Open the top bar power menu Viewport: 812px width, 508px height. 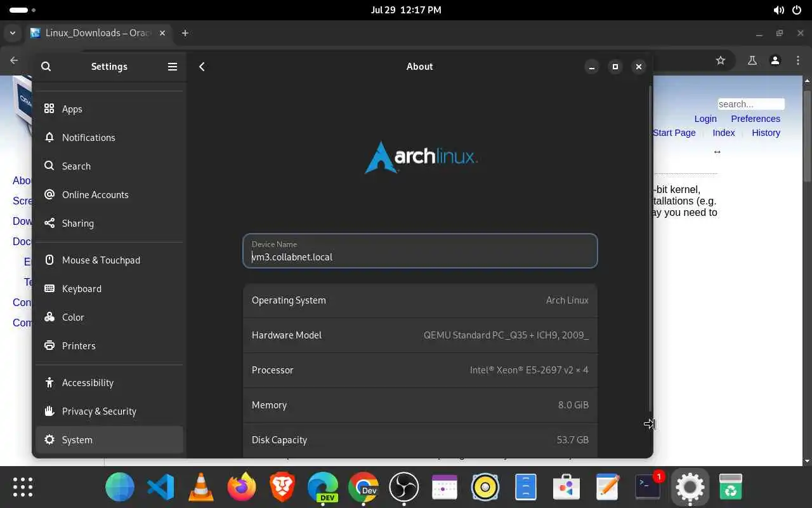coord(797,10)
